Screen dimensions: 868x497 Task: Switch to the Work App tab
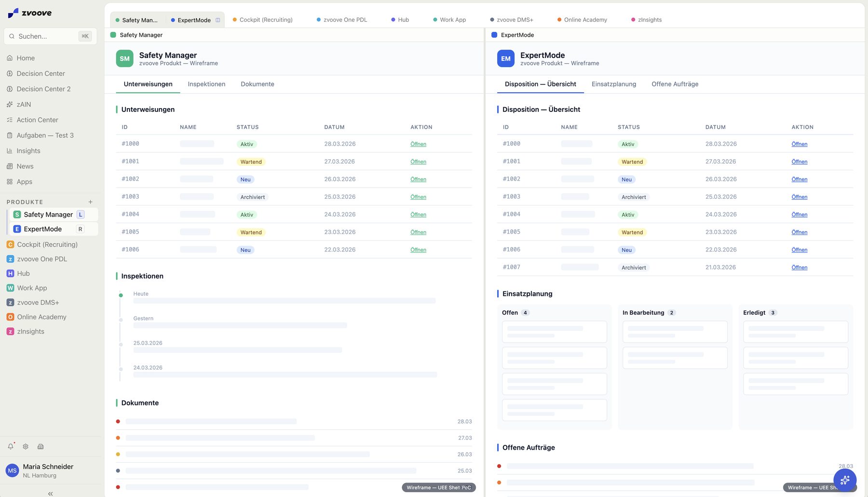click(x=449, y=20)
